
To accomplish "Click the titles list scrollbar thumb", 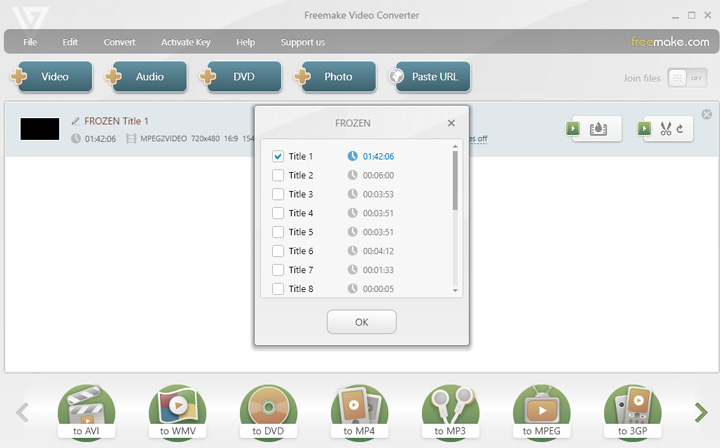I will pyautogui.click(x=455, y=180).
